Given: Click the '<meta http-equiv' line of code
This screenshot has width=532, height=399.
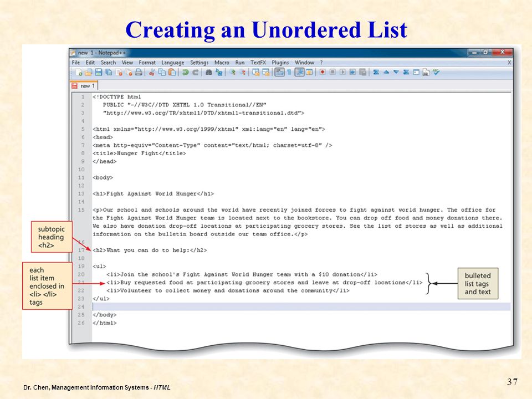Looking at the screenshot, I should tap(212, 145).
